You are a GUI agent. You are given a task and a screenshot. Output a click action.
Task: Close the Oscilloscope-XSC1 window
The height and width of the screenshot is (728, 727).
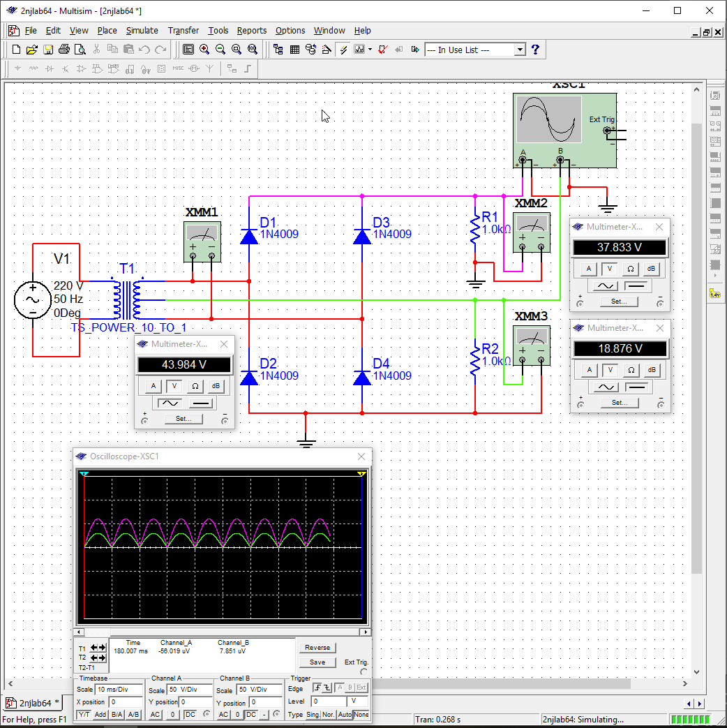[x=361, y=456]
